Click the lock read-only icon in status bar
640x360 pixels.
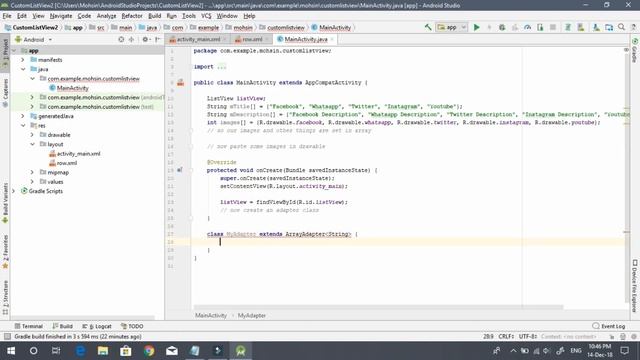point(612,337)
